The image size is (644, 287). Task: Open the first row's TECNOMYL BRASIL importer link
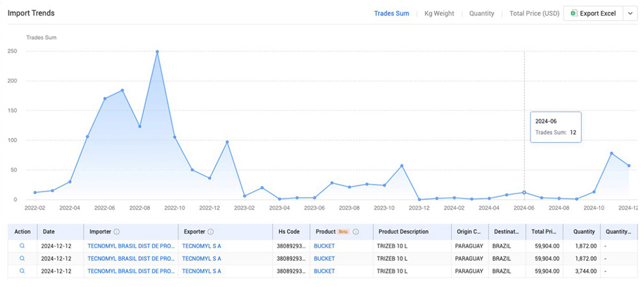[131, 246]
